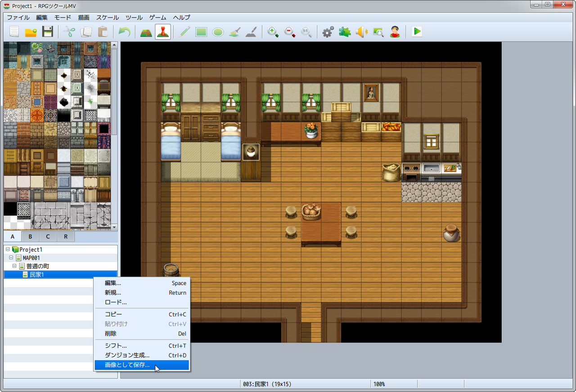Save the project with the floppy disk icon
This screenshot has width=576, height=392.
[x=47, y=32]
